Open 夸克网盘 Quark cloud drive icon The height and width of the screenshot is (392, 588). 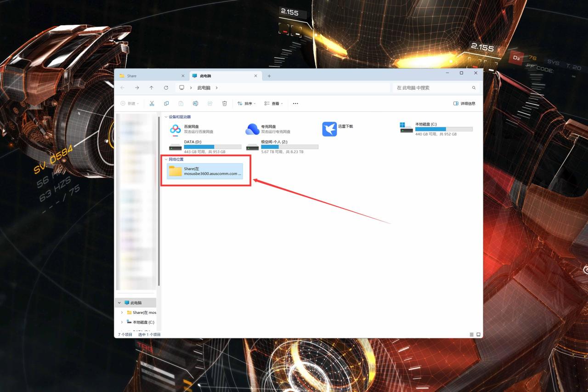(x=253, y=129)
